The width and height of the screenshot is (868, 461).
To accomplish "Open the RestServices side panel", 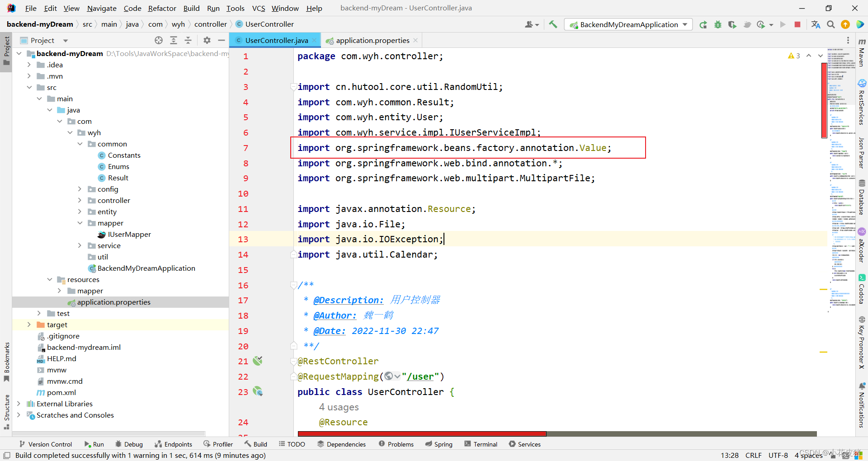I will click(862, 102).
